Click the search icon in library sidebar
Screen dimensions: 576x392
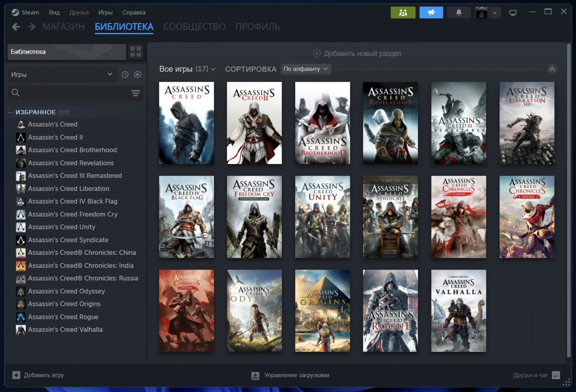point(15,92)
